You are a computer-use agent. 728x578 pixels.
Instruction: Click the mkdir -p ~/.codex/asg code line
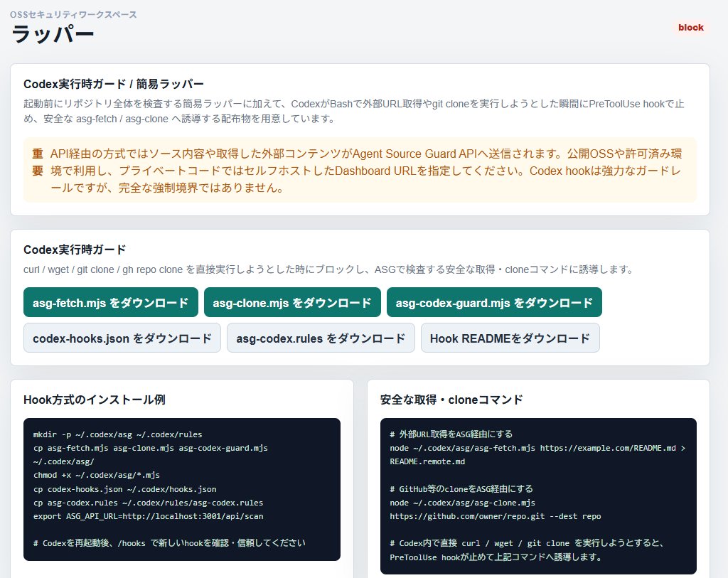click(117, 434)
